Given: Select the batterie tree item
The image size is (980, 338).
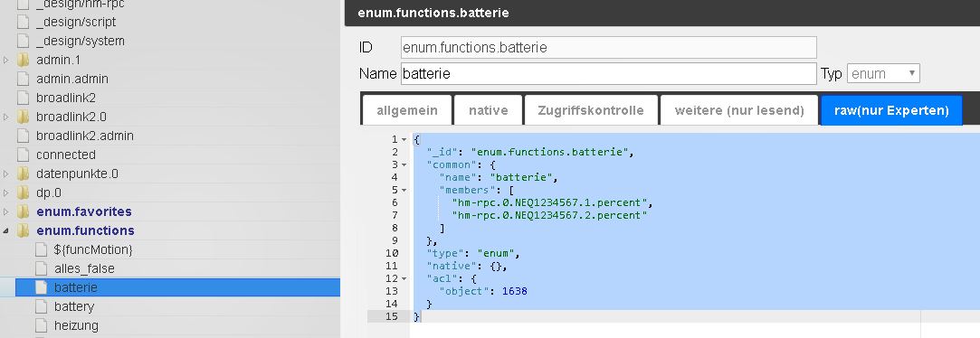Looking at the screenshot, I should click(76, 287).
